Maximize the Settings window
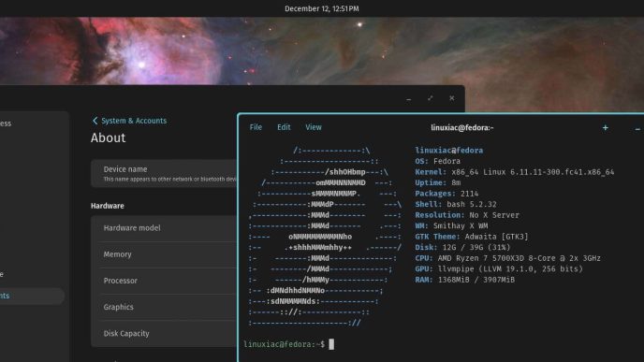Image resolution: width=644 pixels, height=362 pixels. [430, 98]
